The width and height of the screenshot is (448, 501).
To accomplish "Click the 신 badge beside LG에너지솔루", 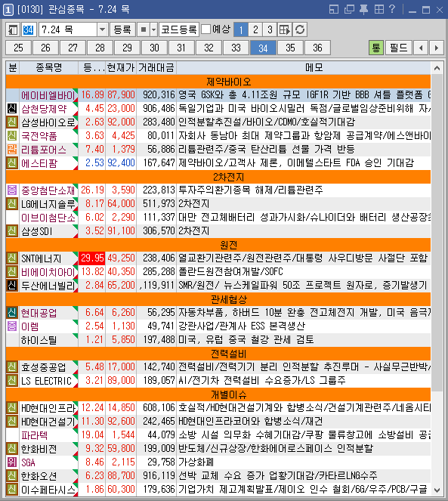I will tap(12, 203).
